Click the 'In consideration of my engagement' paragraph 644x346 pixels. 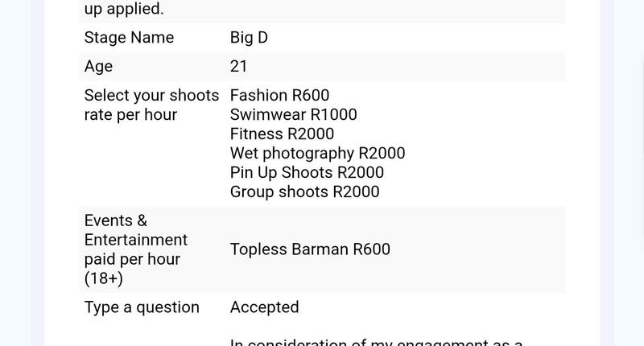pos(376,341)
